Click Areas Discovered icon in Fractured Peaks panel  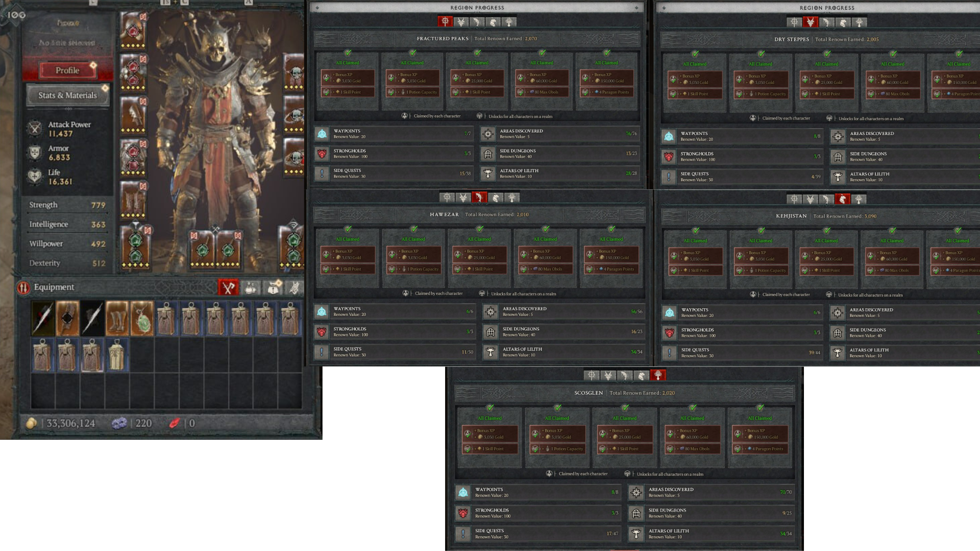point(488,134)
